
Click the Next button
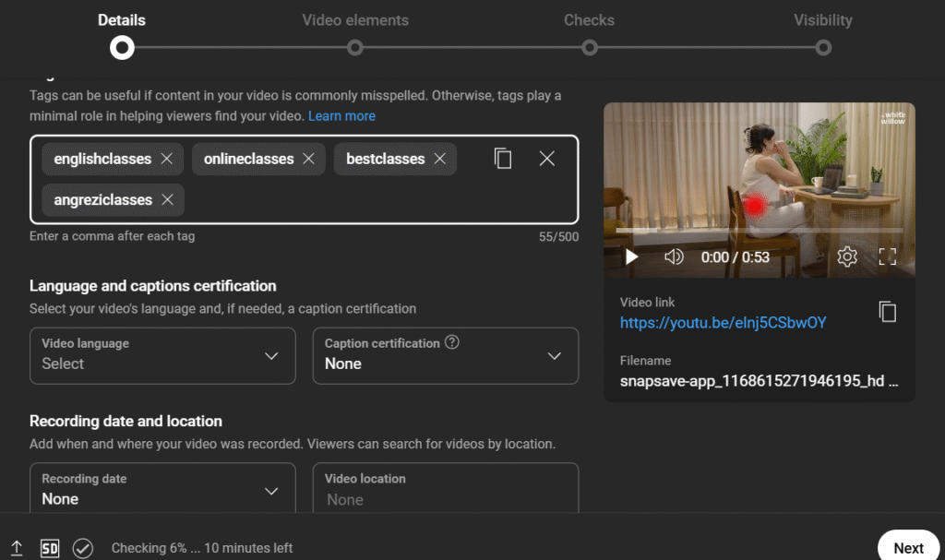point(908,547)
